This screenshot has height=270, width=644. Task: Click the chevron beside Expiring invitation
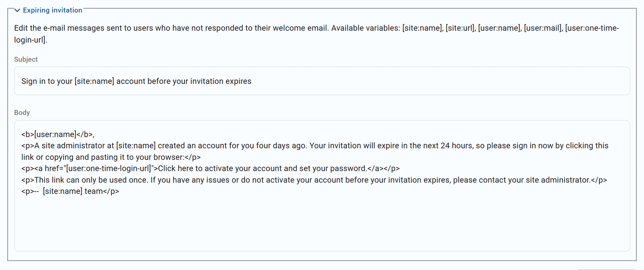pyautogui.click(x=17, y=10)
